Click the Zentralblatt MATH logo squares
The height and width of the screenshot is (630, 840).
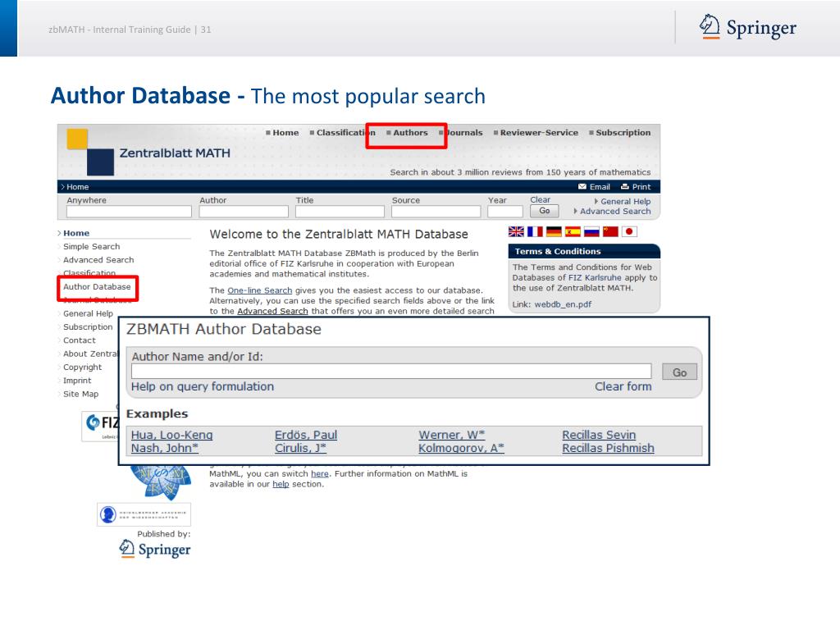point(90,152)
